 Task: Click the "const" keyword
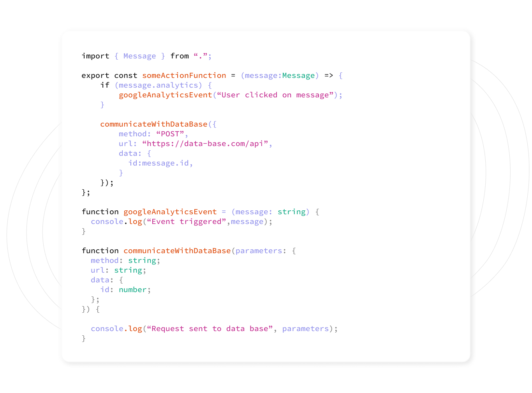pyautogui.click(x=126, y=76)
